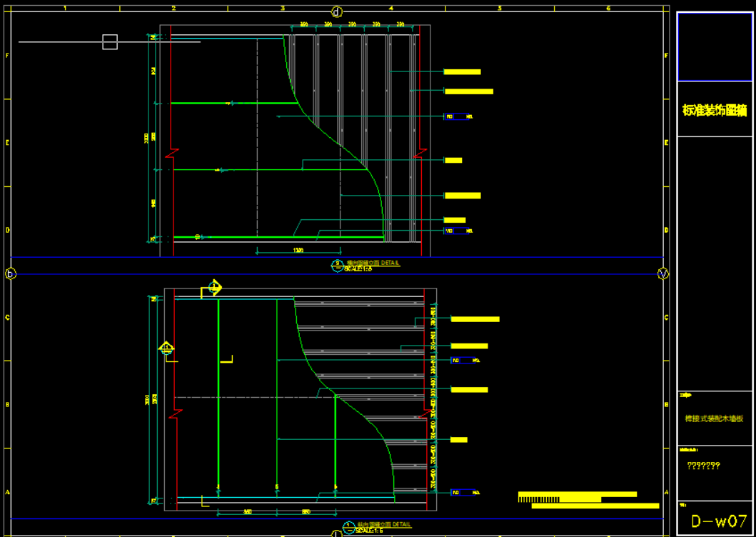This screenshot has width=756, height=537.
Task: Click the ??????? placeholder text in title block
Action: pos(703,466)
